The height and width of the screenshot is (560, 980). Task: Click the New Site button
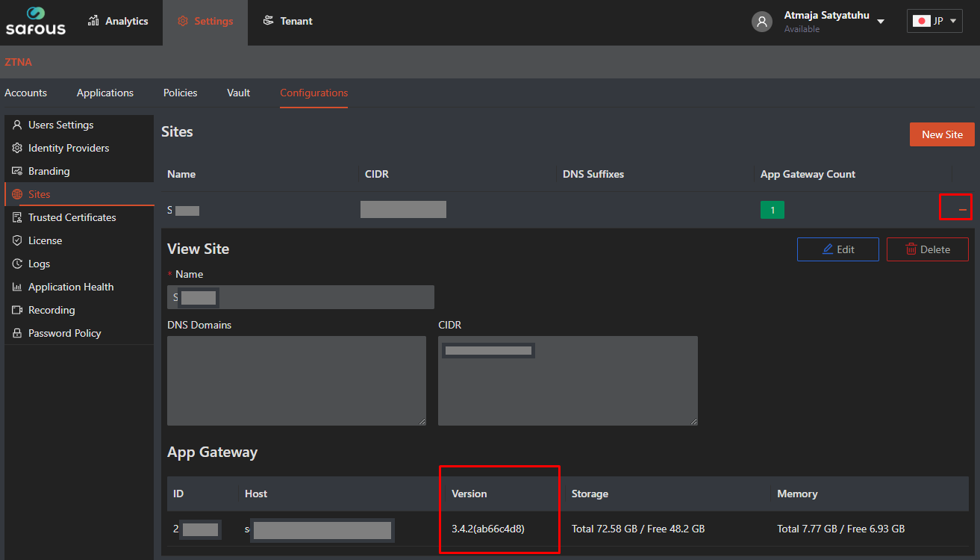942,134
